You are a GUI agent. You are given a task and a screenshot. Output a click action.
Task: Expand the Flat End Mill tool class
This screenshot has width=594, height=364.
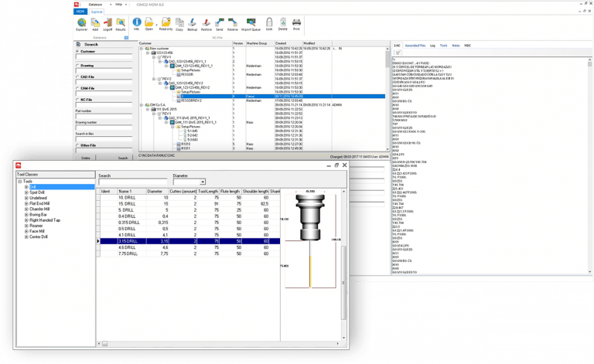point(26,202)
